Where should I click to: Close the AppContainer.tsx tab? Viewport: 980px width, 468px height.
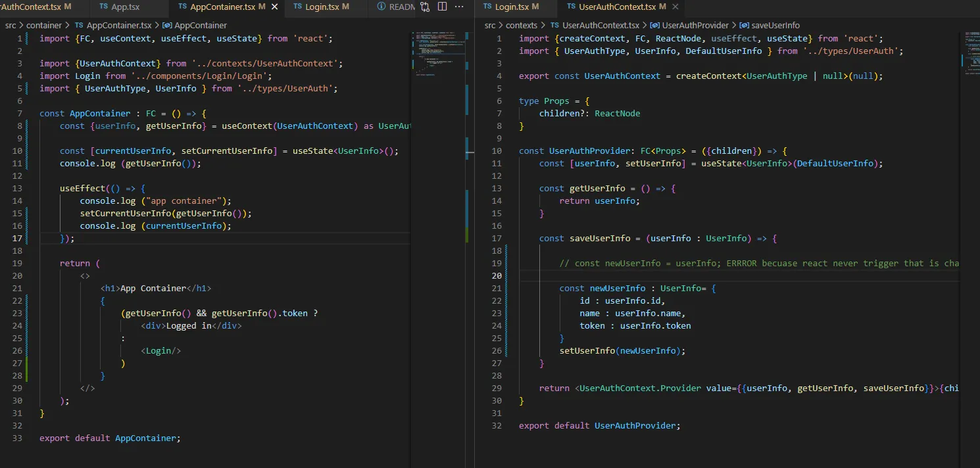click(275, 7)
